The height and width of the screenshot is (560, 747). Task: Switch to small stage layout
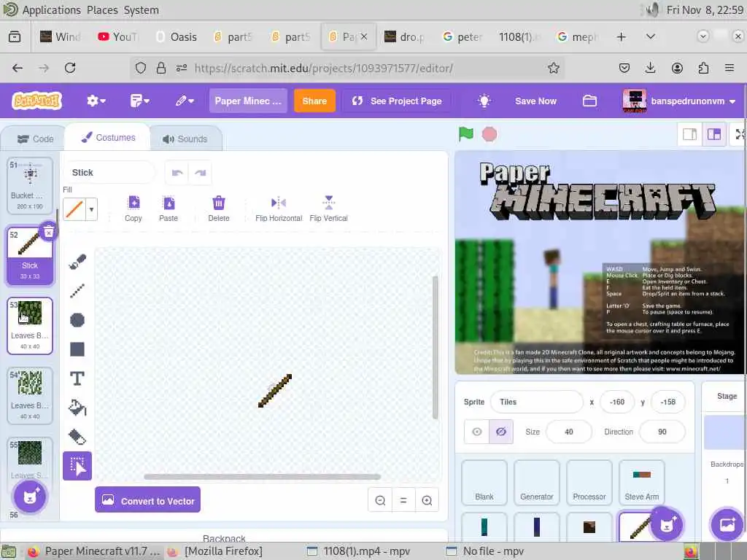point(689,135)
